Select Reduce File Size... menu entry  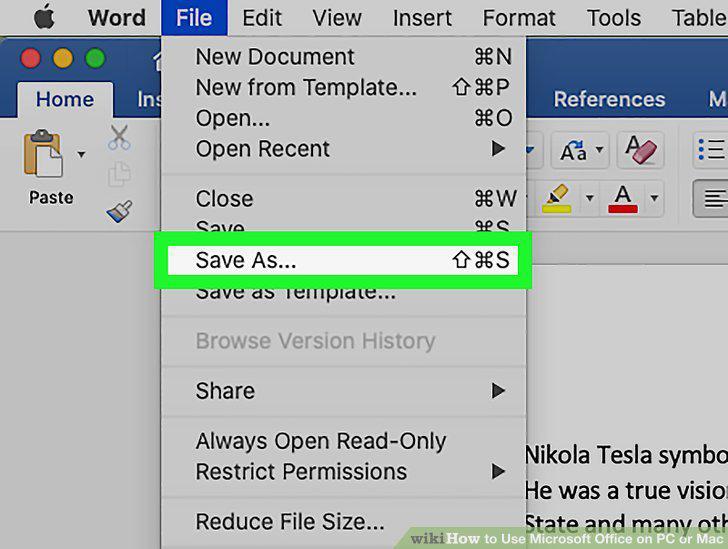pos(344,522)
